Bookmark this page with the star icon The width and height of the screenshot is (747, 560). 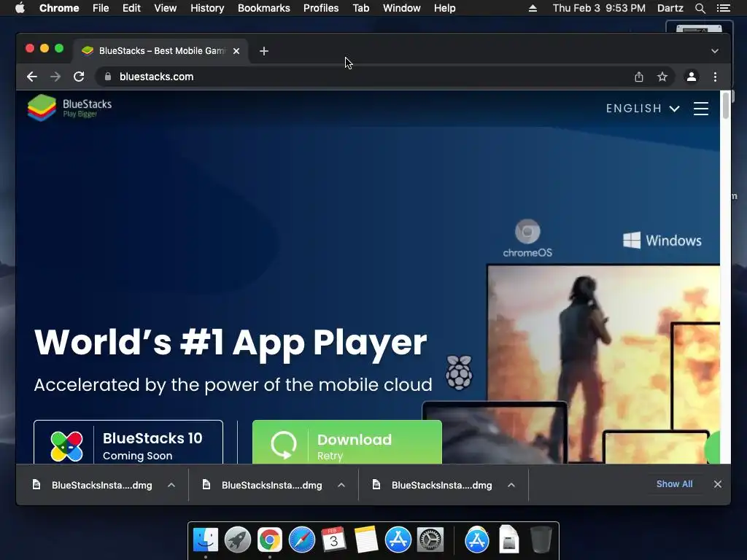click(x=662, y=77)
